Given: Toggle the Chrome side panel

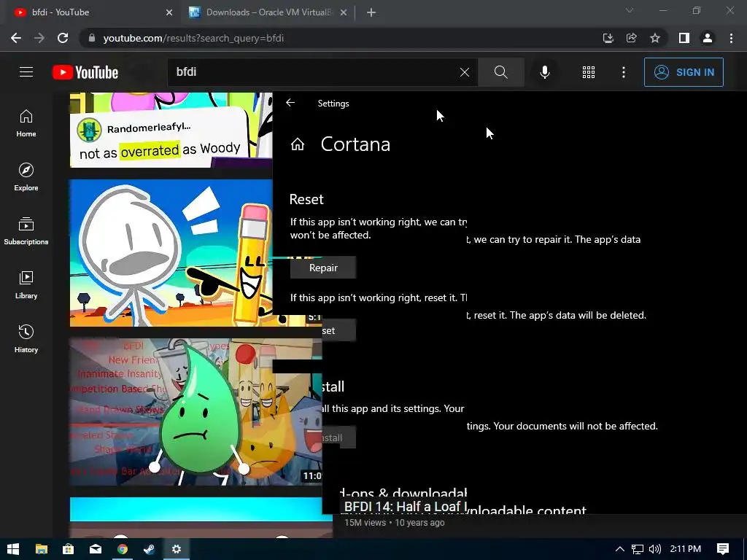Looking at the screenshot, I should tap(684, 38).
